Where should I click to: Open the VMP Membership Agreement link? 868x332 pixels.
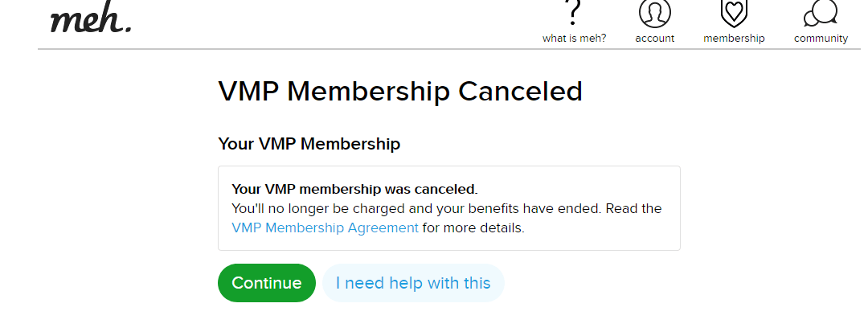325,227
